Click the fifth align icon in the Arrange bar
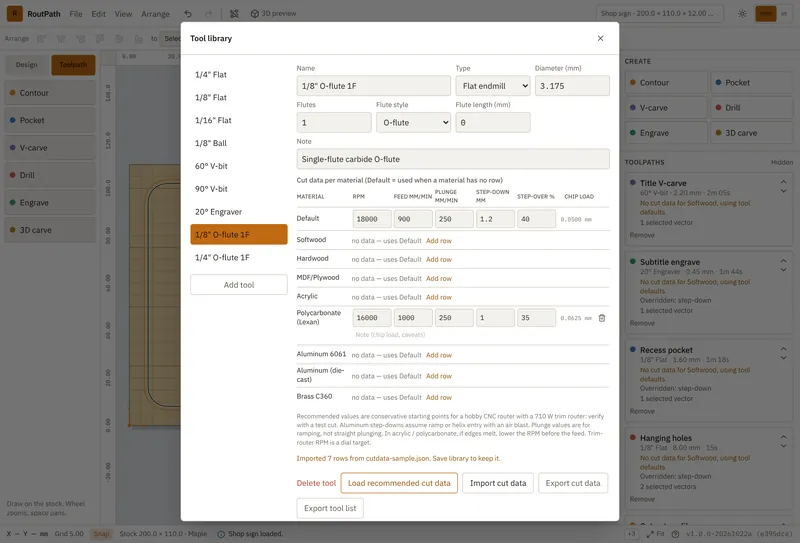 point(119,39)
